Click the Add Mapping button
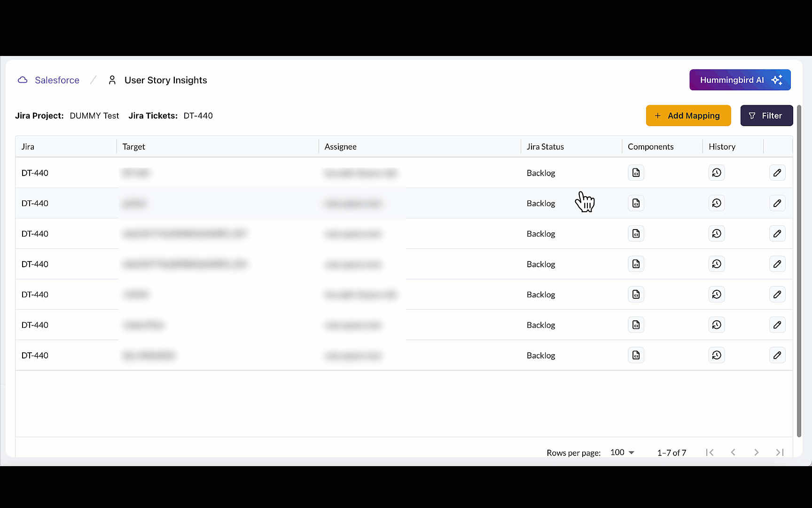 point(688,116)
